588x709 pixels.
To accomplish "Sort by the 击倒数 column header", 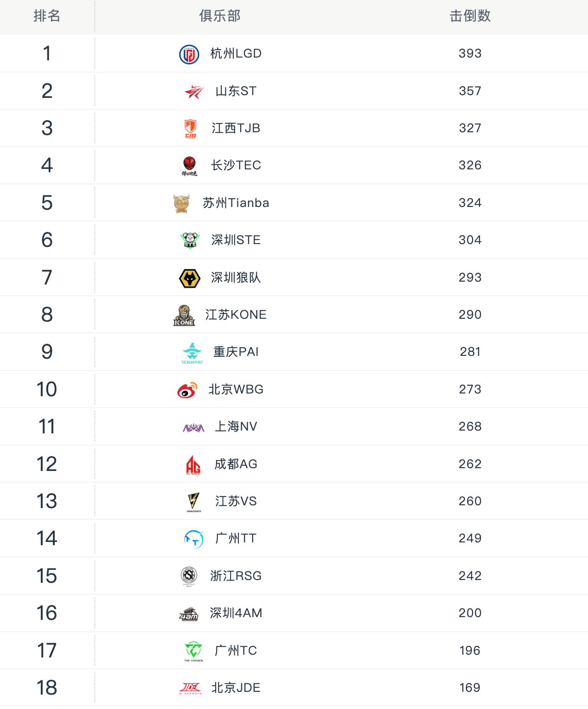I will [x=470, y=16].
